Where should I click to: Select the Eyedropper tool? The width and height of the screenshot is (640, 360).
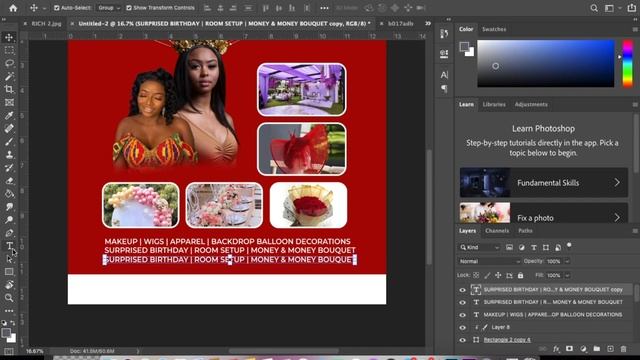(9, 116)
